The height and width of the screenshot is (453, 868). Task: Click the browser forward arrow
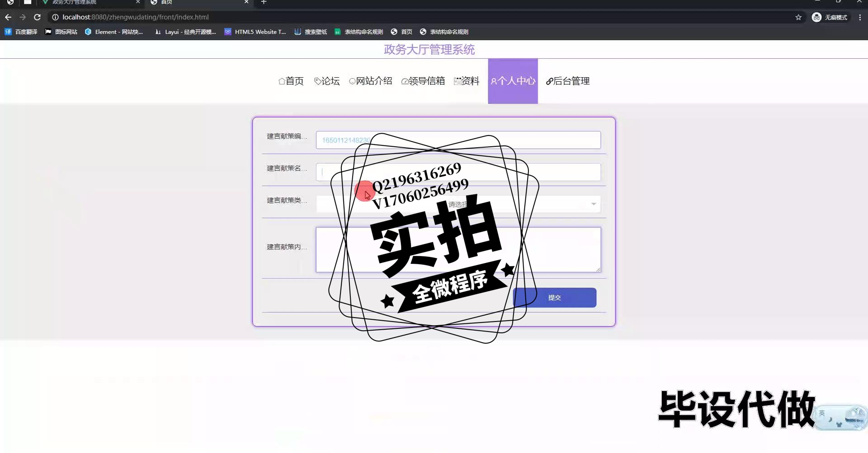(x=23, y=17)
